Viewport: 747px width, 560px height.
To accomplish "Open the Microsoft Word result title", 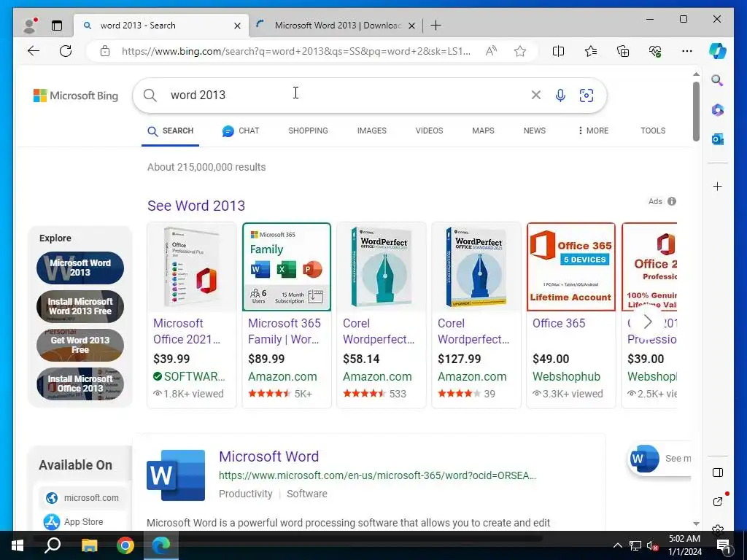I will 268,456.
